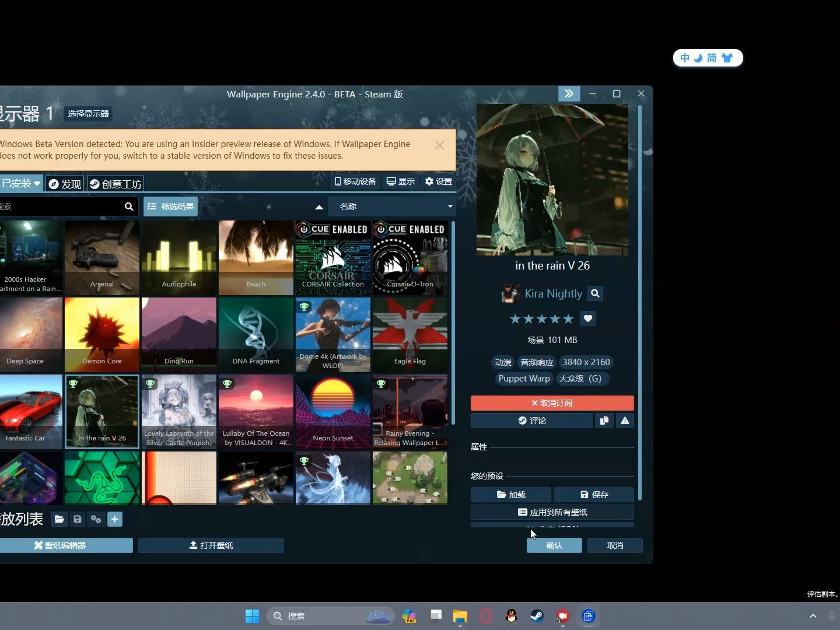Viewport: 840px width, 630px height.
Task: Click the copy icon next to 评论
Action: click(x=604, y=421)
